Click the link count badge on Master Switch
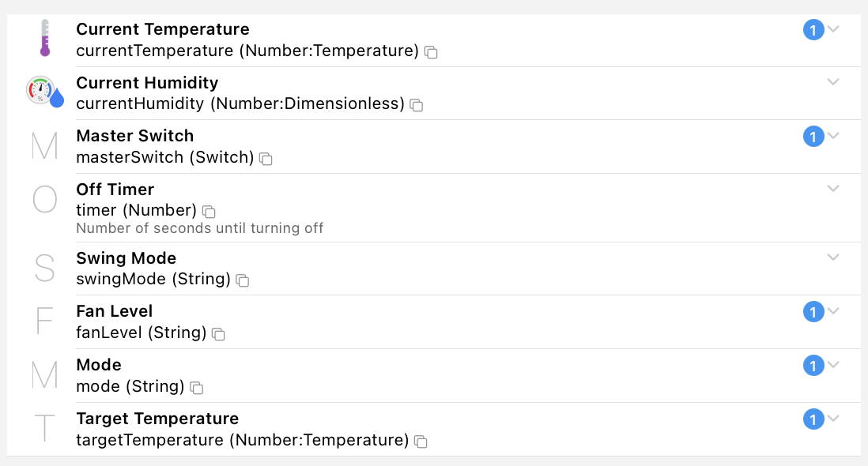The height and width of the screenshot is (466, 868). pos(813,137)
